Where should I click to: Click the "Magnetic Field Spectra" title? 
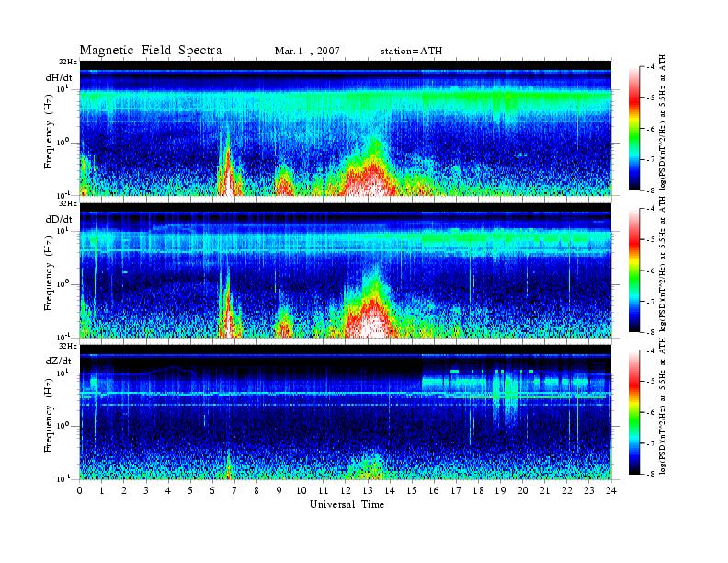click(x=151, y=51)
